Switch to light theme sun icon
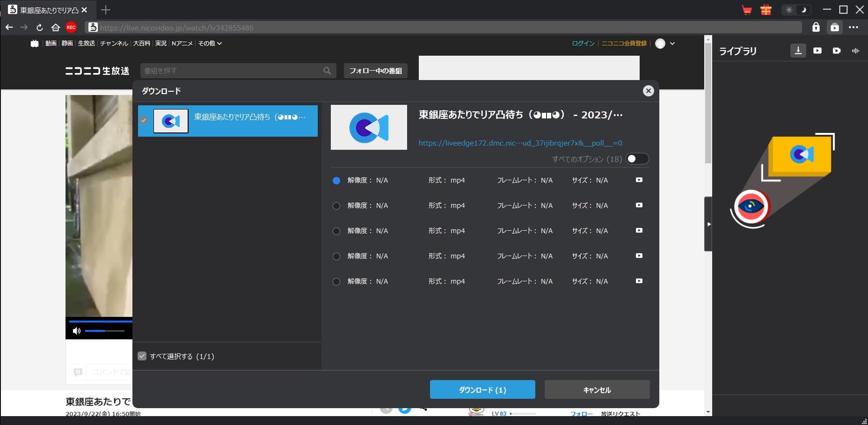 [789, 10]
